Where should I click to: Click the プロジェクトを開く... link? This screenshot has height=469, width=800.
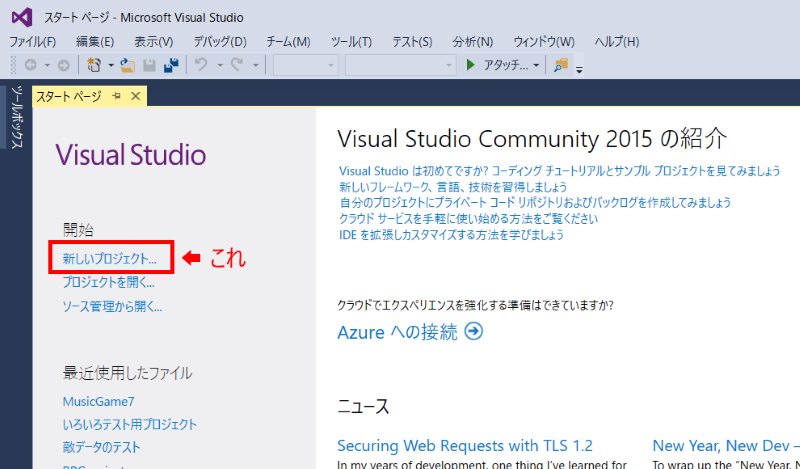[x=109, y=282]
